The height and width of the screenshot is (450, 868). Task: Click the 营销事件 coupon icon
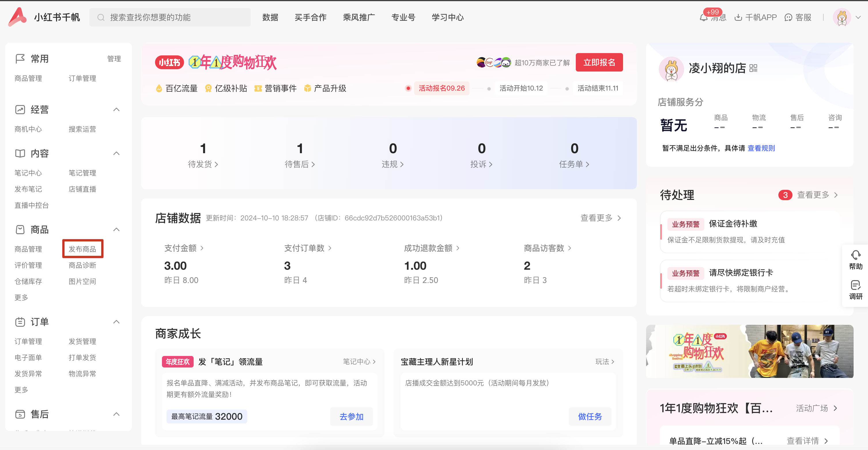tap(258, 88)
